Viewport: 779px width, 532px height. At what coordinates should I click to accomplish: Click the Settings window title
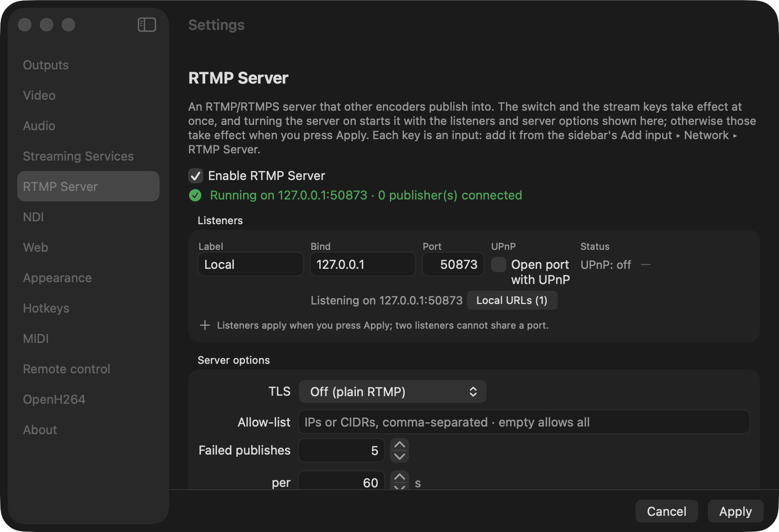pos(217,25)
